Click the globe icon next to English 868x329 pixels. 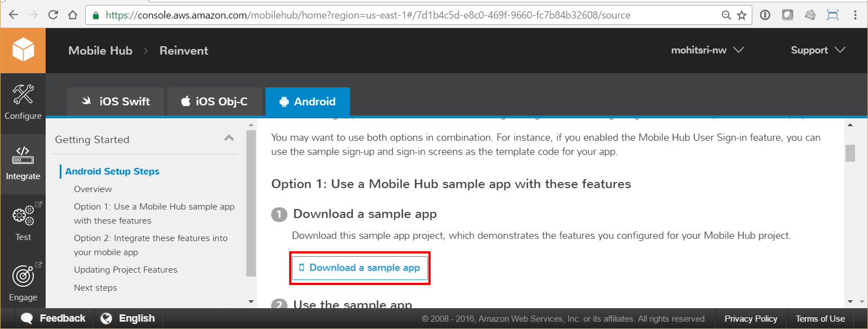[x=107, y=318]
